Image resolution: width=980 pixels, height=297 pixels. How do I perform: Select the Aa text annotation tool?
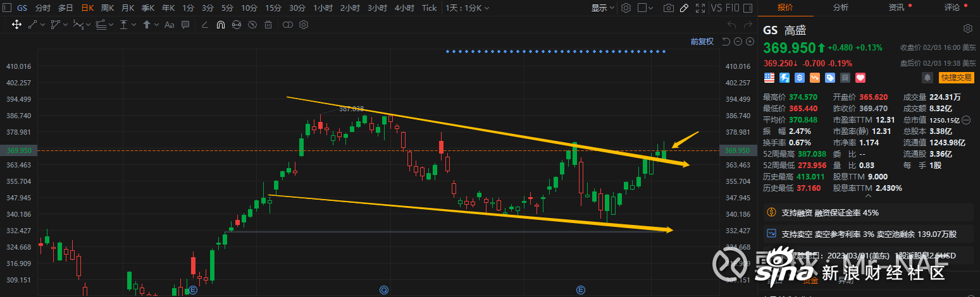[x=169, y=25]
